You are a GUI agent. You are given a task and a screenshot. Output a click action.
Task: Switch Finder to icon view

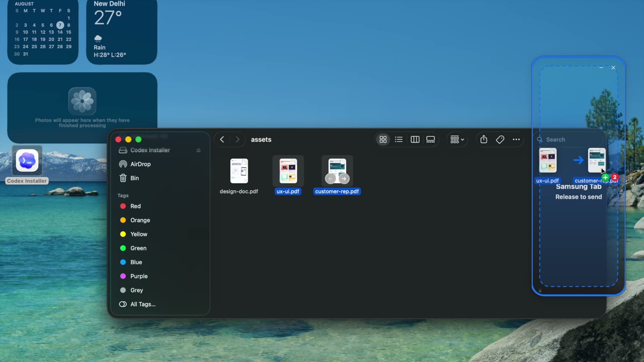383,140
